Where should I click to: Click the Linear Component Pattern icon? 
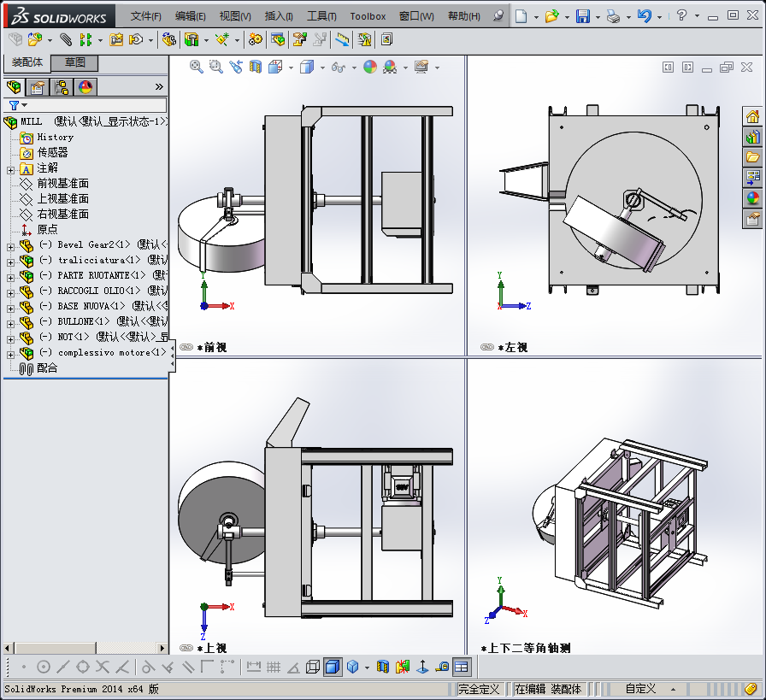coord(86,39)
